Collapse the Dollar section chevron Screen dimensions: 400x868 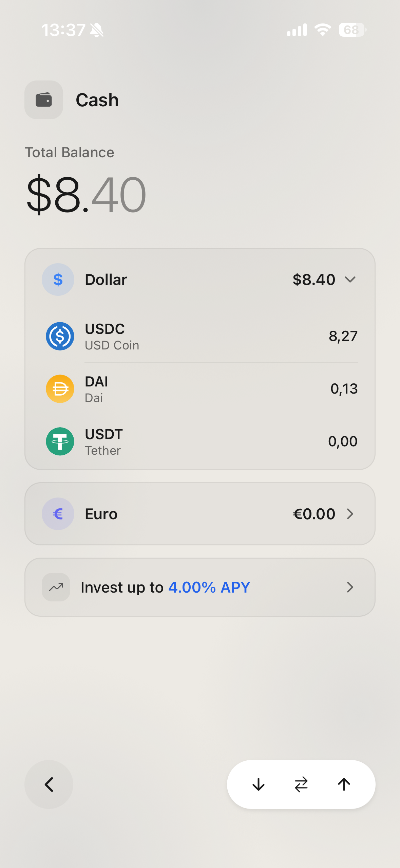(x=350, y=279)
